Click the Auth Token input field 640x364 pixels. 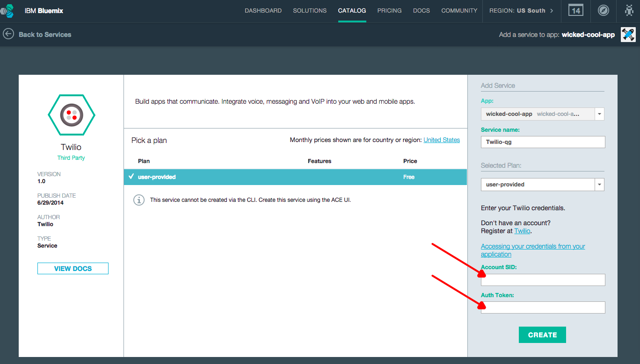click(x=543, y=307)
